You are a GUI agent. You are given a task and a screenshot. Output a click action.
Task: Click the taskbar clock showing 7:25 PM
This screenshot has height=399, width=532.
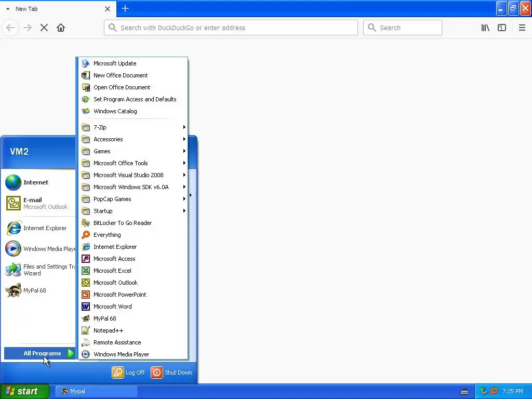(513, 391)
